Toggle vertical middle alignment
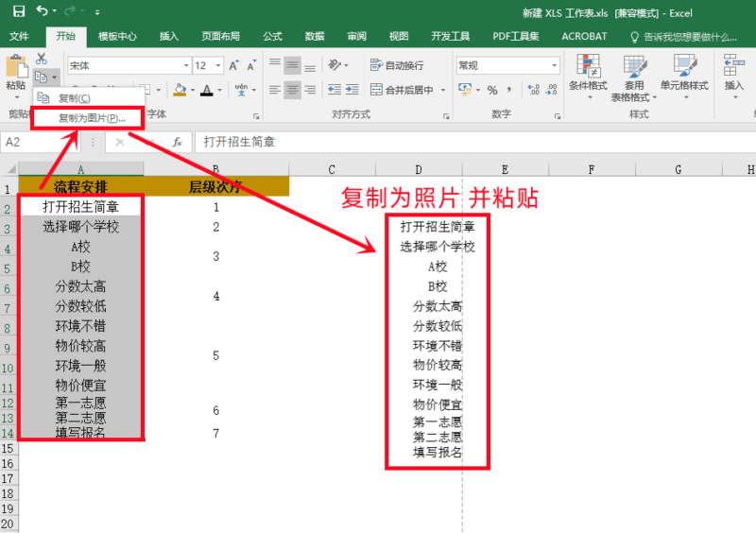756x533 pixels. [x=292, y=64]
